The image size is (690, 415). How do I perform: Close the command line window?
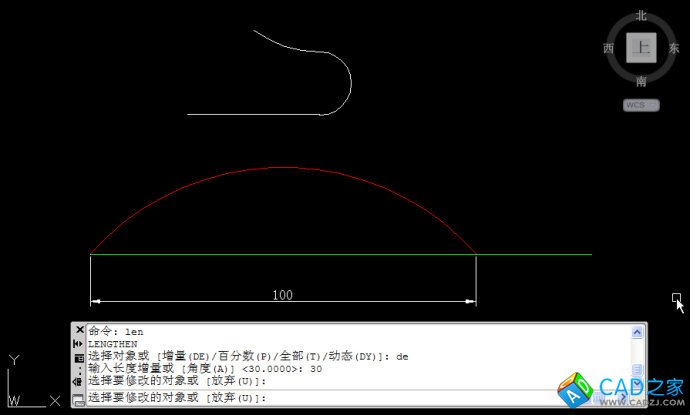(79, 330)
